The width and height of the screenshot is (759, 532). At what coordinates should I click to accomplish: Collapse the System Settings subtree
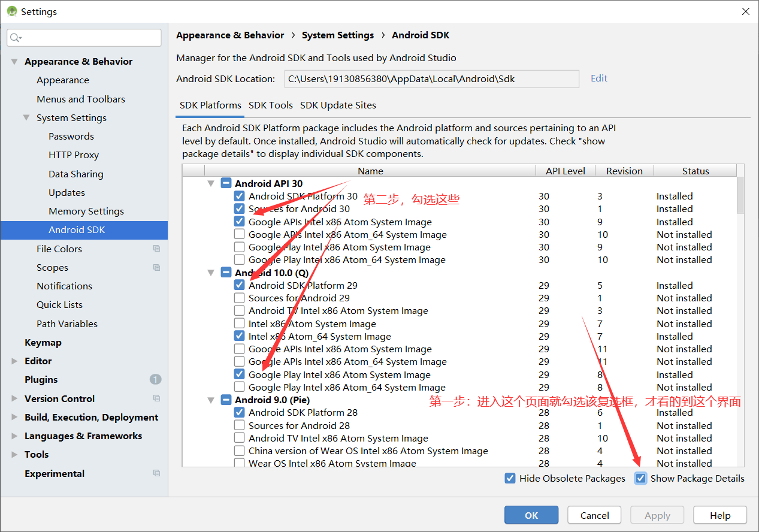coord(26,117)
